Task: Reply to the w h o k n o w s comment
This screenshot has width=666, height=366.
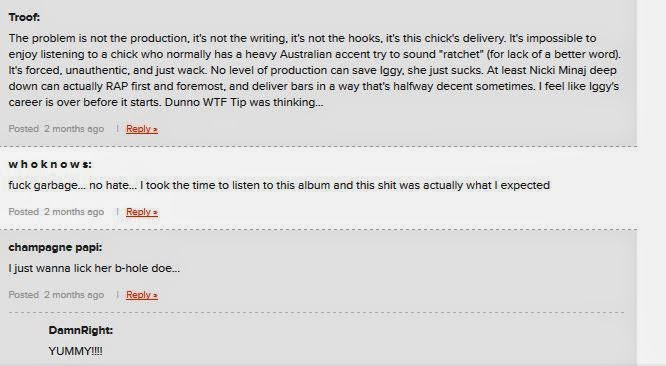Action: coord(142,212)
